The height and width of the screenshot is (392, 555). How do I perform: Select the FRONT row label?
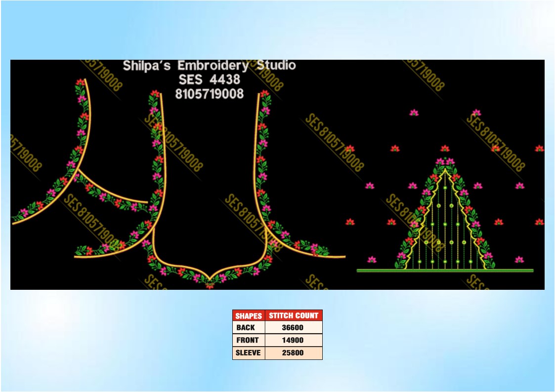coord(249,340)
